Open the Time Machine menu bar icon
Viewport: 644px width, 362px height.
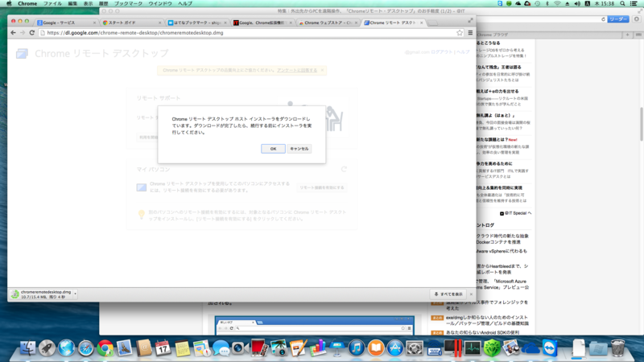pos(537,3)
